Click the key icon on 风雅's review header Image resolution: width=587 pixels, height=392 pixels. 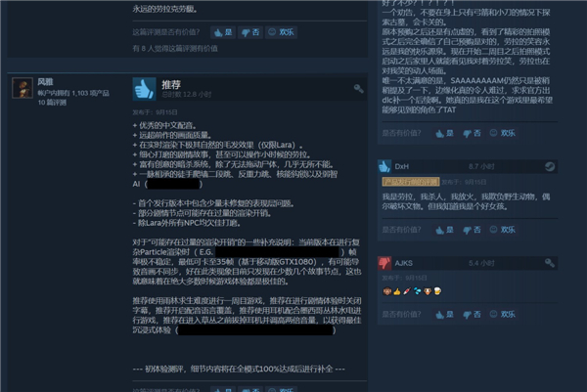point(358,89)
